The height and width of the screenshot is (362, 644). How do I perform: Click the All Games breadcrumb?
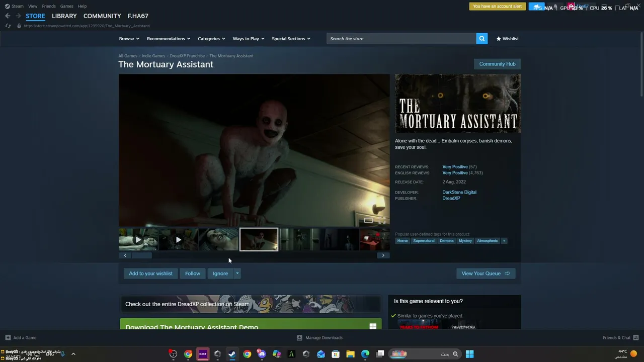128,56
